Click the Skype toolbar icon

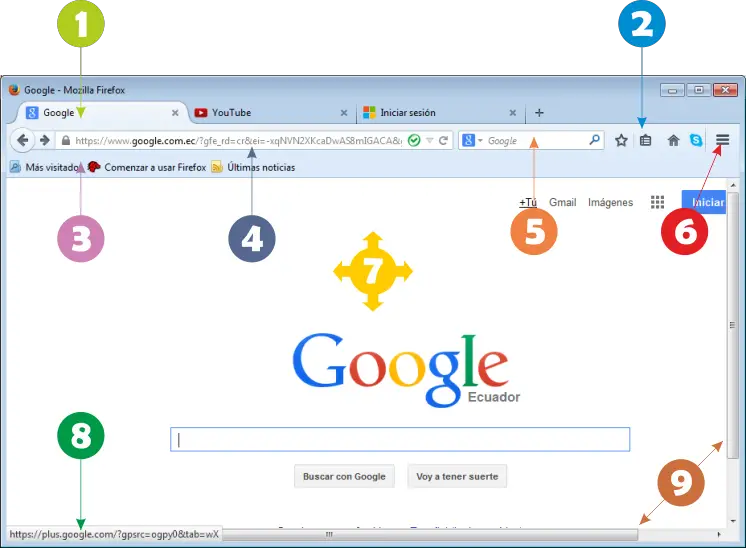(x=696, y=140)
